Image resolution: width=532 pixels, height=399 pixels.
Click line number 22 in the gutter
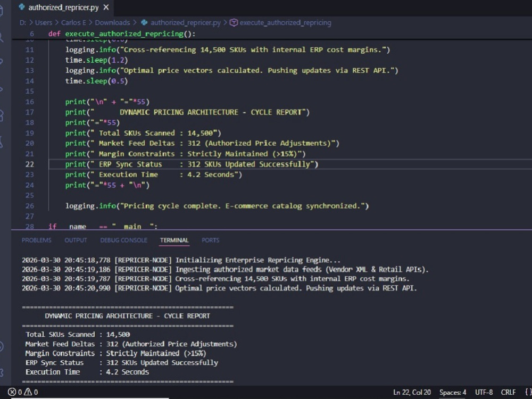click(x=29, y=164)
